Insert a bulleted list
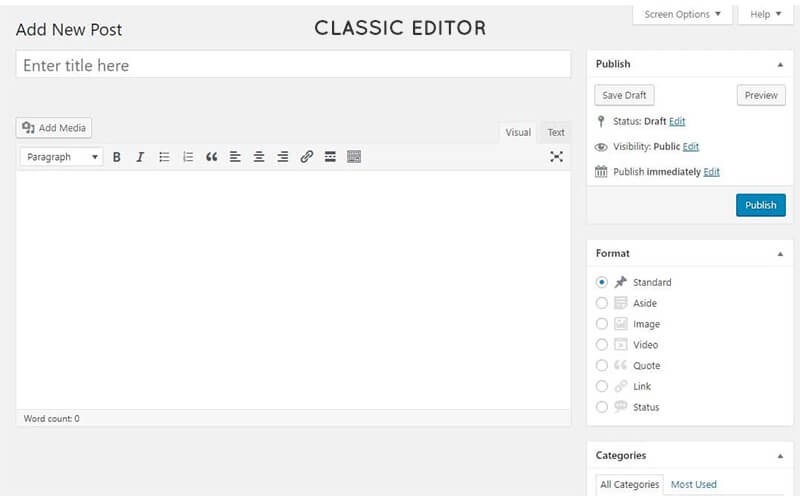 click(164, 157)
